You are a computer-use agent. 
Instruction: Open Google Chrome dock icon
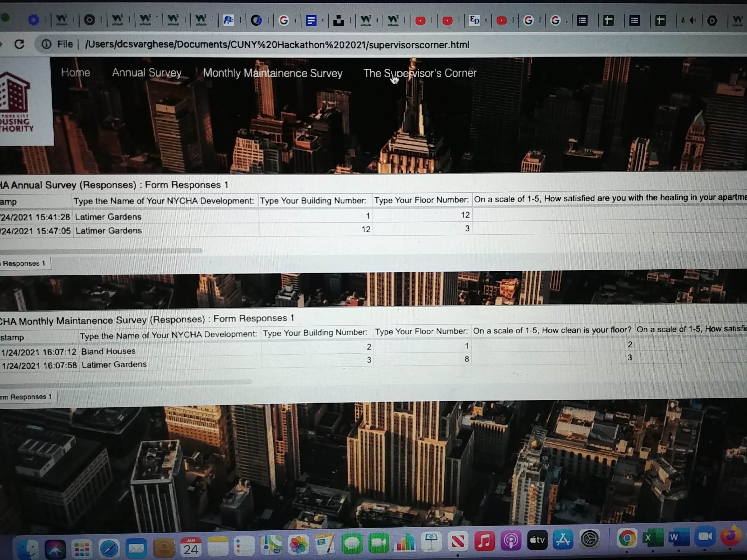(627, 538)
